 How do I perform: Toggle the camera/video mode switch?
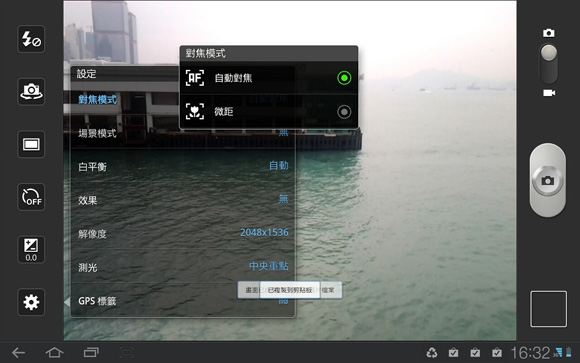pyautogui.click(x=549, y=64)
